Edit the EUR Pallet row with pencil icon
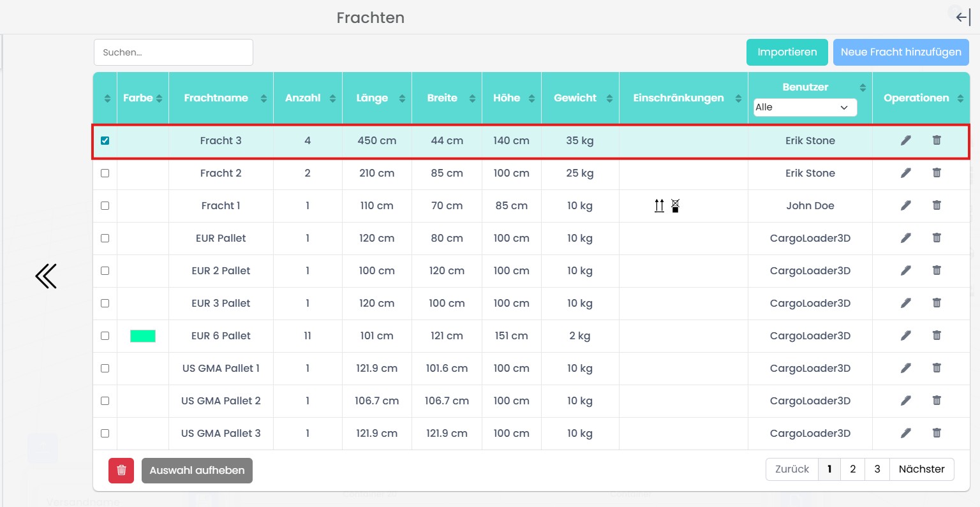The width and height of the screenshot is (980, 507). click(905, 238)
